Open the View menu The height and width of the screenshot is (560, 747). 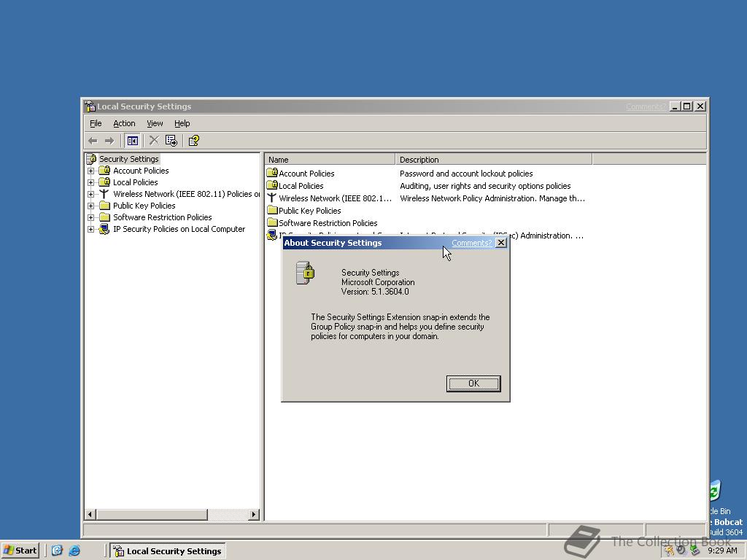[x=155, y=123]
